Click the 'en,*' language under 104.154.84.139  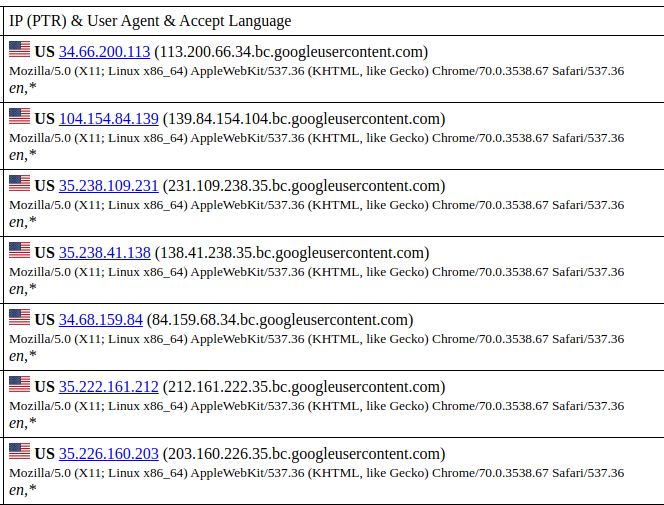coord(23,155)
